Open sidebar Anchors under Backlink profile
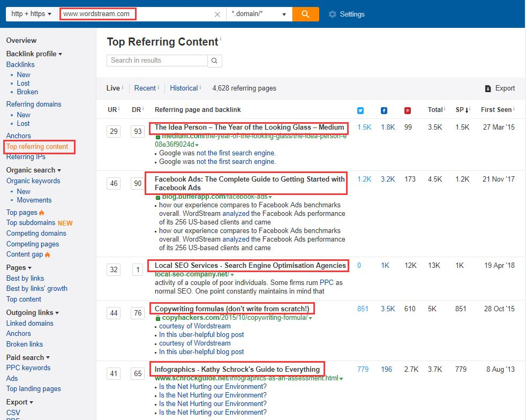This screenshot has width=526, height=420. [x=18, y=136]
